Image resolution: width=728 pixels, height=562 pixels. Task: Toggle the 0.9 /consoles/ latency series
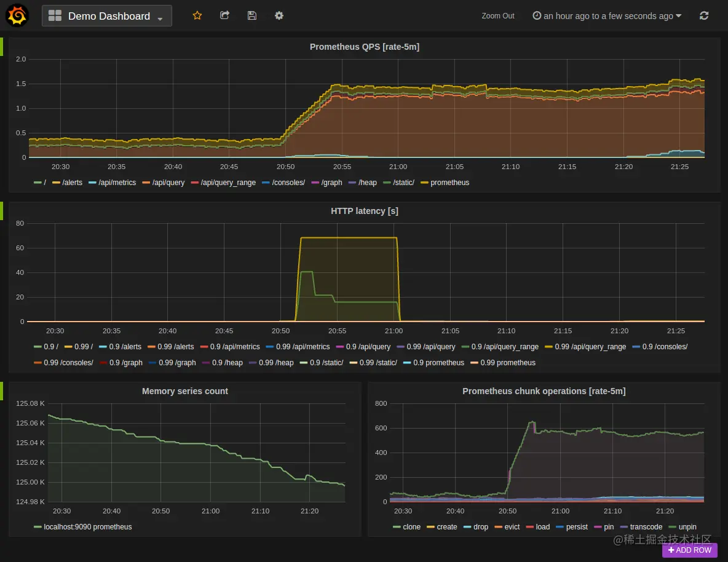[665, 347]
